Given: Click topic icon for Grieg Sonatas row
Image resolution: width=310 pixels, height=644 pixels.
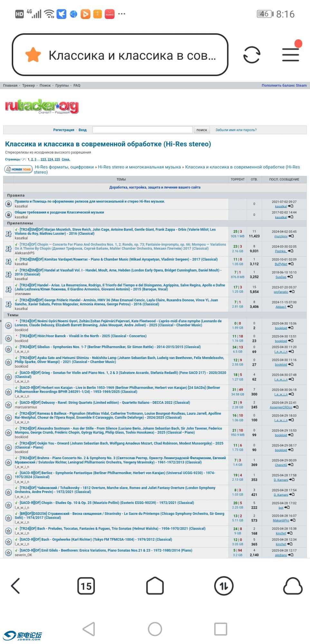Looking at the screenshot, I should point(9,377).
